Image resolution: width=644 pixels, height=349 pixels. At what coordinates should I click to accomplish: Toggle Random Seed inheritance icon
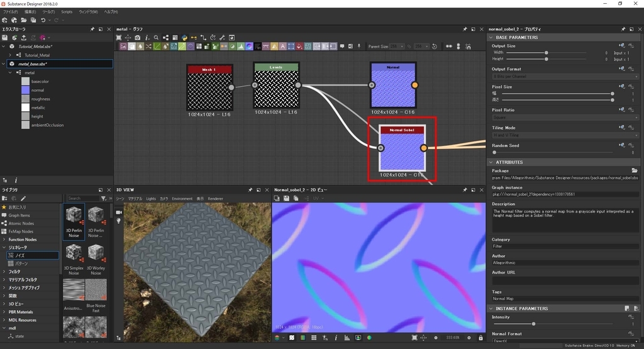click(622, 145)
